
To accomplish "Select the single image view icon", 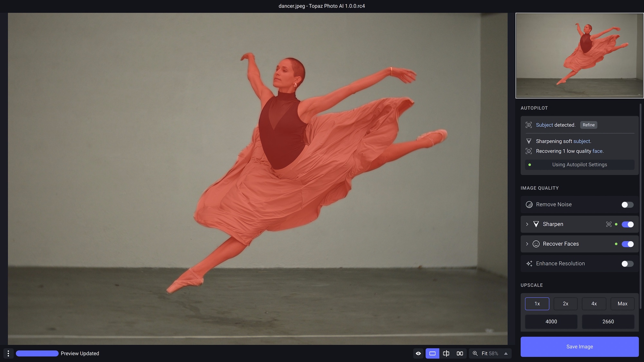I will pos(432,353).
